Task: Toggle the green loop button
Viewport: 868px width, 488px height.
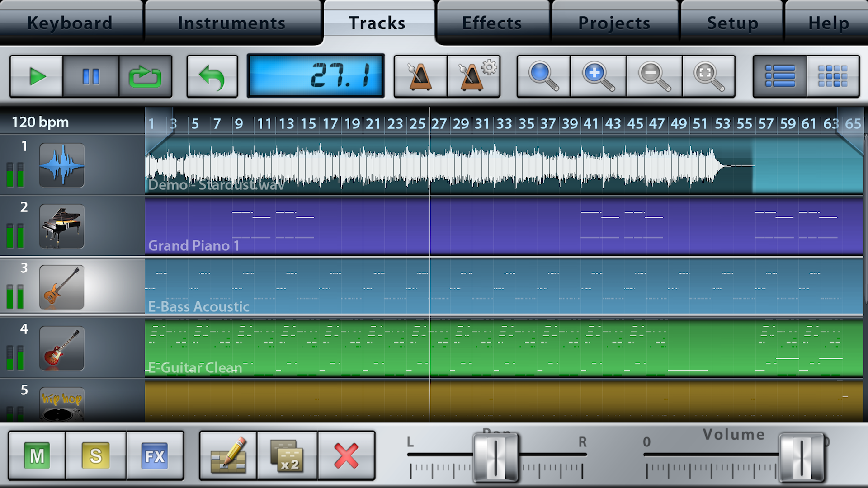Action: (145, 76)
